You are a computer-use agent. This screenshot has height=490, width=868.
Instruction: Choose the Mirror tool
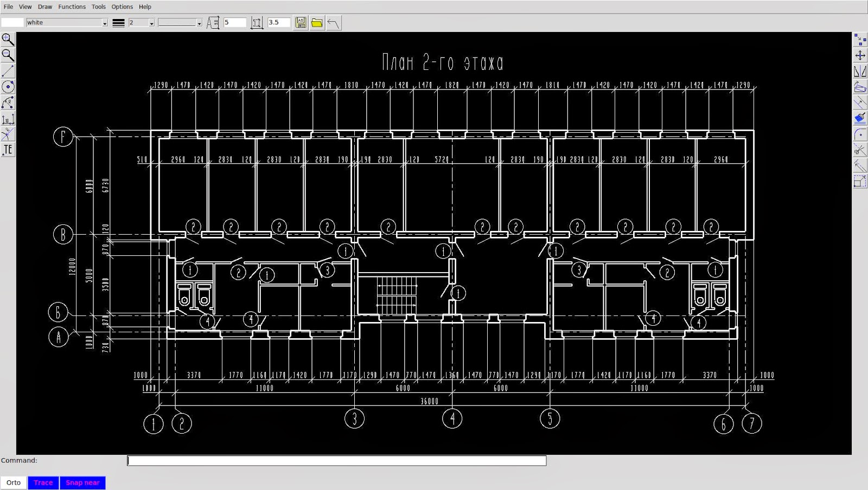pos(860,71)
